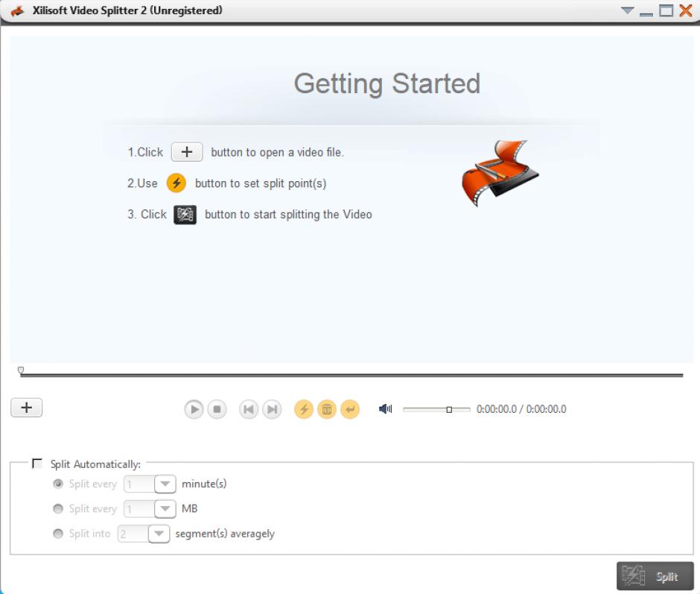Viewport: 700px width, 594px height.
Task: Open the segment(s) count dropdown
Action: [159, 534]
